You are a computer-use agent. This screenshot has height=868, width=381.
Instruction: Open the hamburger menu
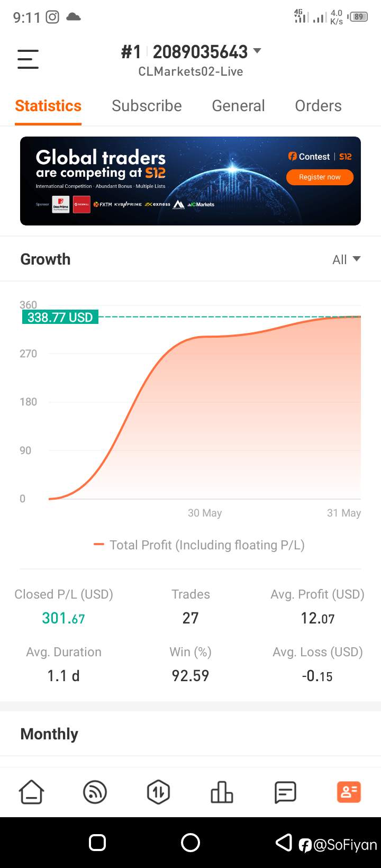(28, 59)
